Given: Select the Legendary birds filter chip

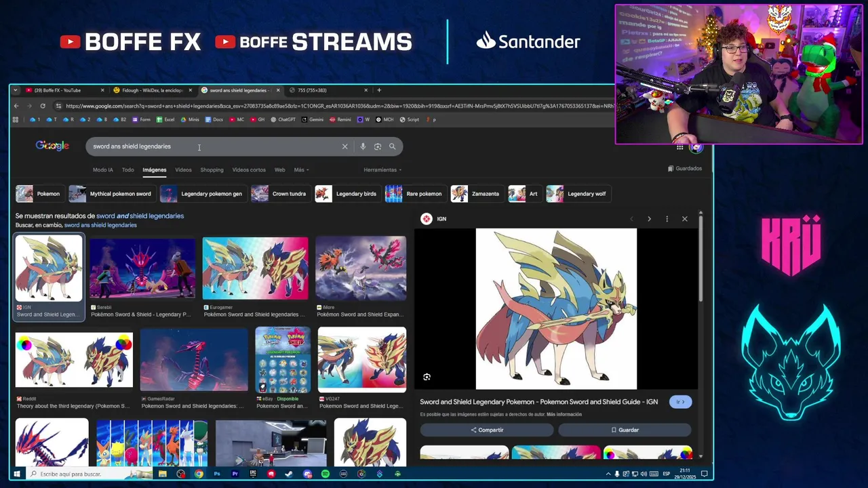Looking at the screenshot, I should pos(347,194).
